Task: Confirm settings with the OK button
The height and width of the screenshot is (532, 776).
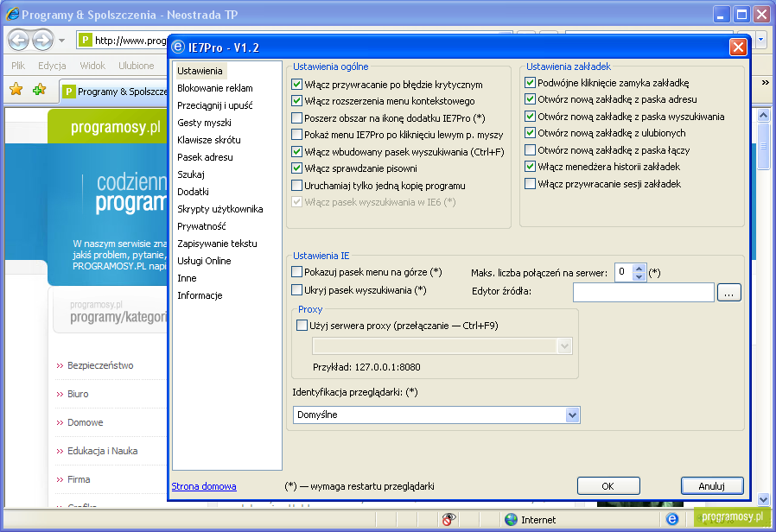Action: (x=608, y=486)
